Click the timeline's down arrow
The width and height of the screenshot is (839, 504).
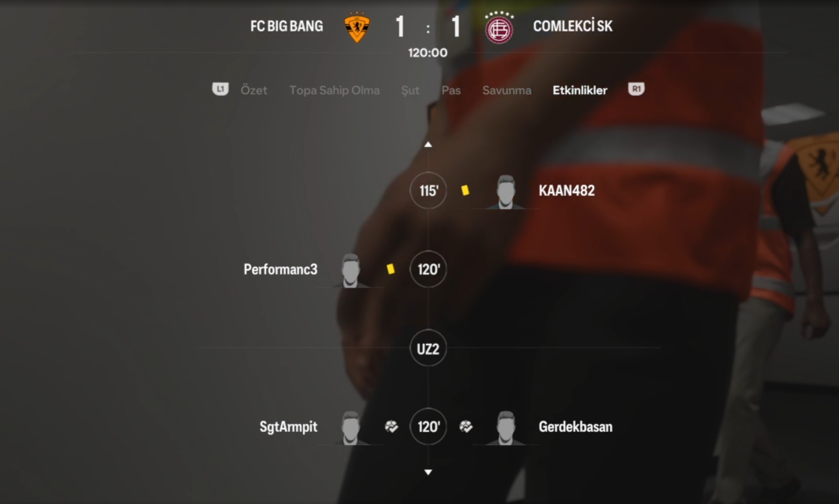click(428, 472)
